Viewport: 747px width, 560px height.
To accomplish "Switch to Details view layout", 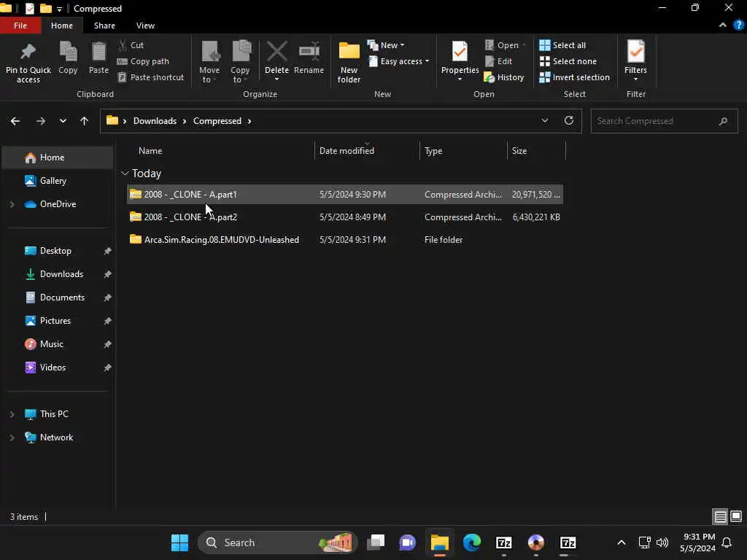I will [720, 516].
